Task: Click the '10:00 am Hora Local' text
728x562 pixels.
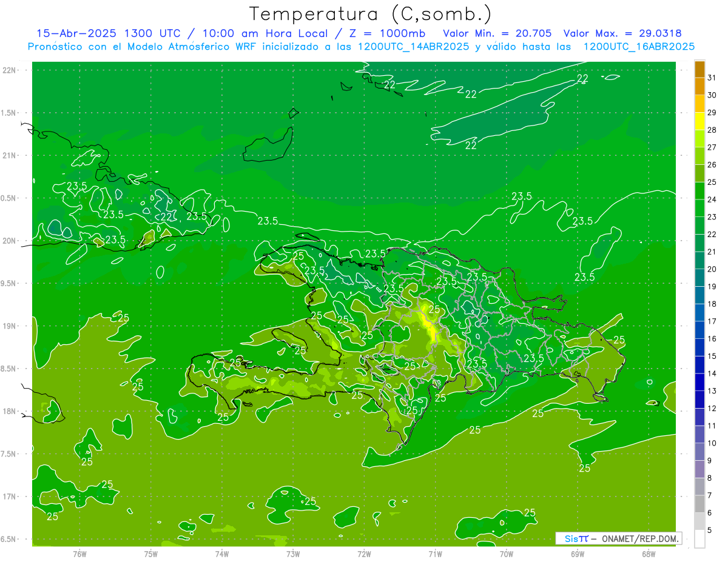Action: click(x=265, y=33)
